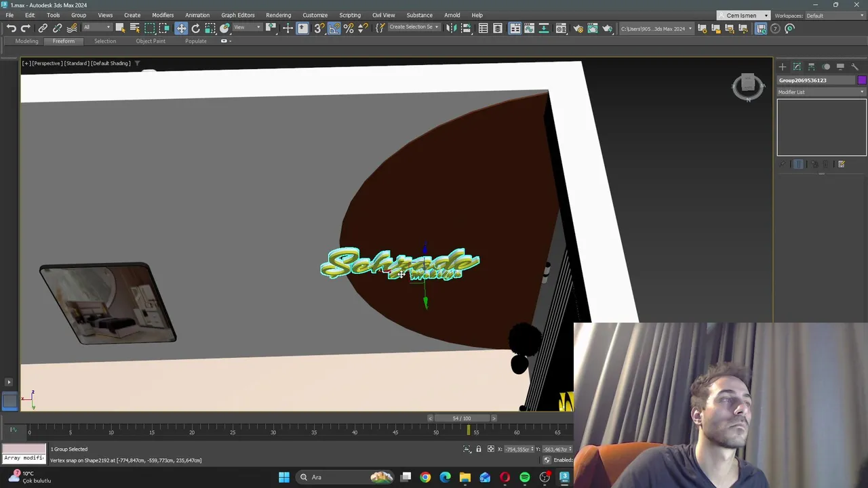Go to previous frame using slider arrow
This screenshot has width=868, height=488.
430,418
